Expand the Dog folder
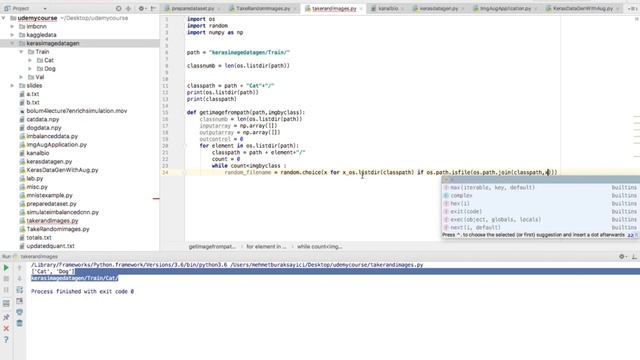This screenshot has width=640, height=360. tap(30, 69)
